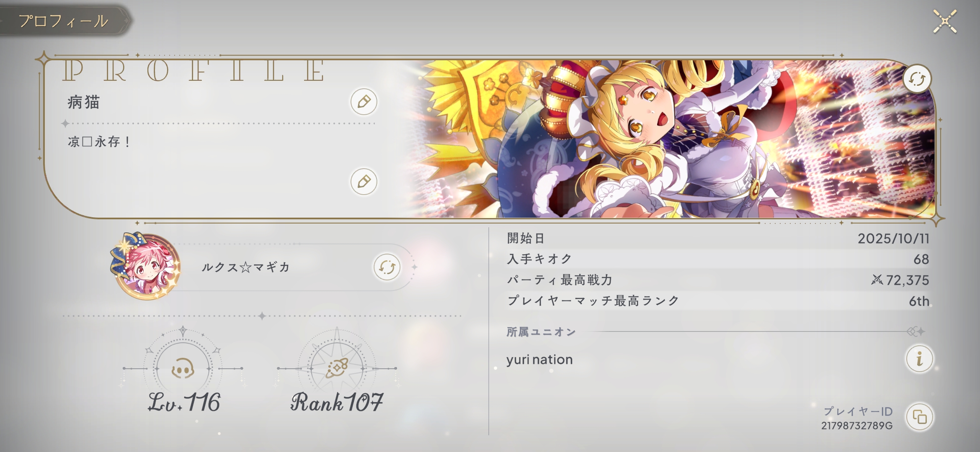Click the プロフィール header tab

point(64,21)
